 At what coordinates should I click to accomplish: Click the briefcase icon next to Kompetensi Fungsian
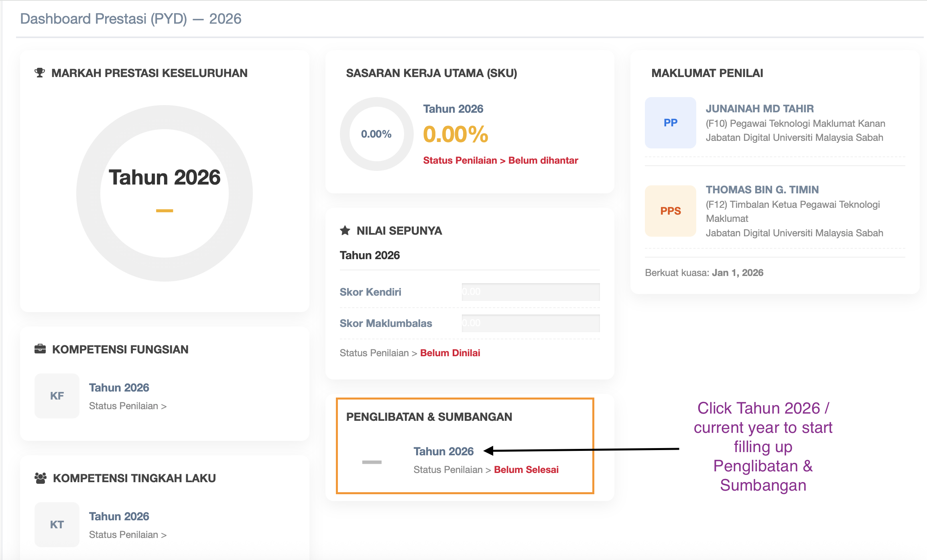tap(40, 349)
